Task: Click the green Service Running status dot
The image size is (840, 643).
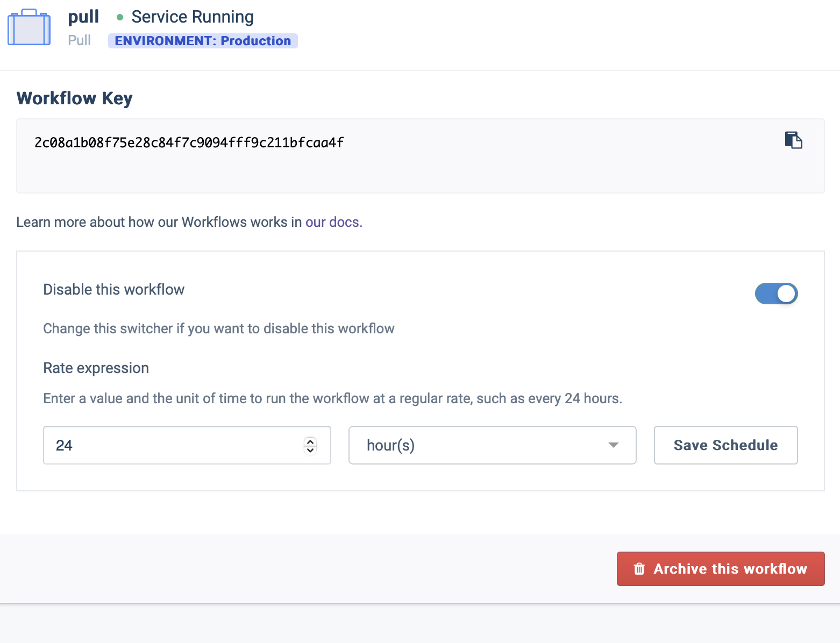Action: coord(120,17)
